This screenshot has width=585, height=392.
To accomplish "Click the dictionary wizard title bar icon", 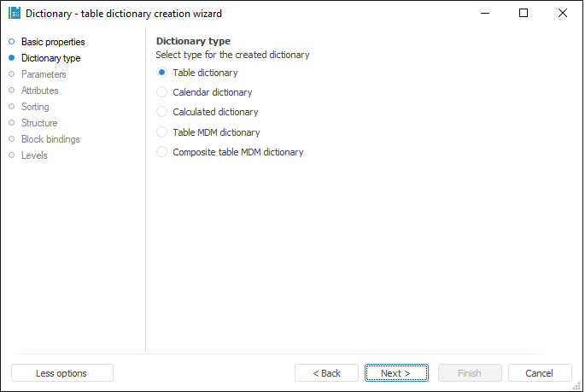I will coord(14,14).
